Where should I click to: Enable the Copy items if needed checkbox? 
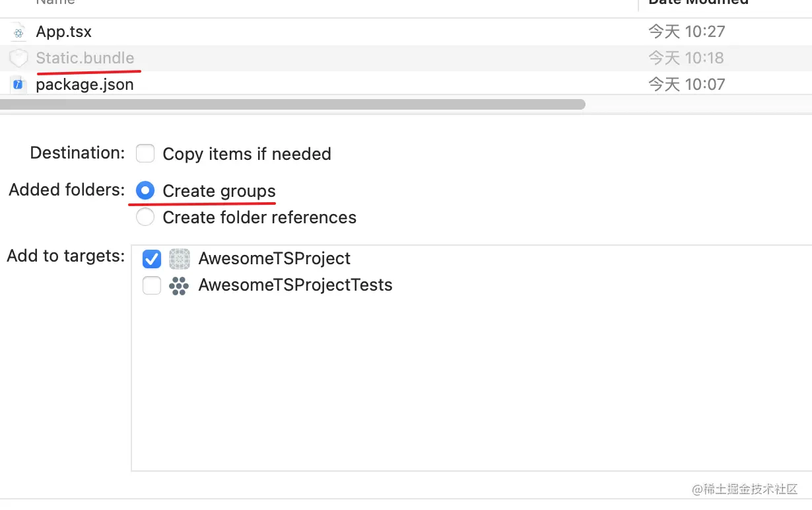145,154
